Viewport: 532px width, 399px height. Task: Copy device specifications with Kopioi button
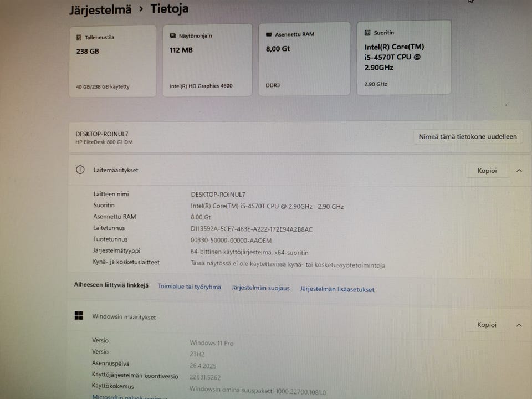point(487,170)
